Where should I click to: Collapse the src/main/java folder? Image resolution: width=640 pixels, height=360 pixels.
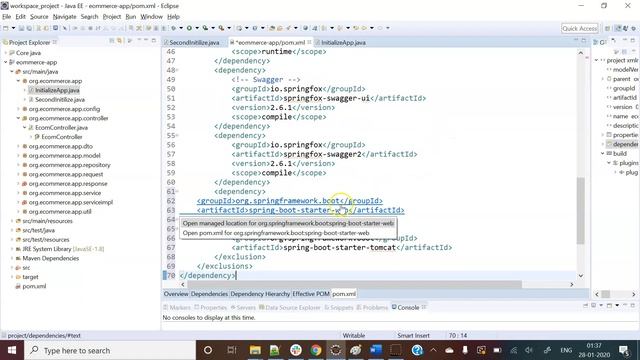pos(12,71)
